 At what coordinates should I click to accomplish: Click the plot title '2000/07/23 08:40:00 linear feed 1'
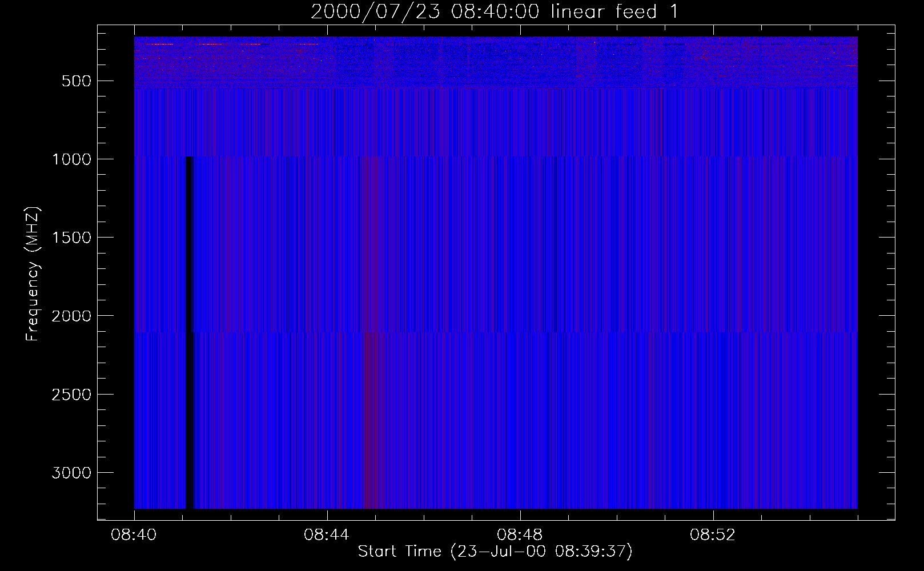[x=495, y=11]
